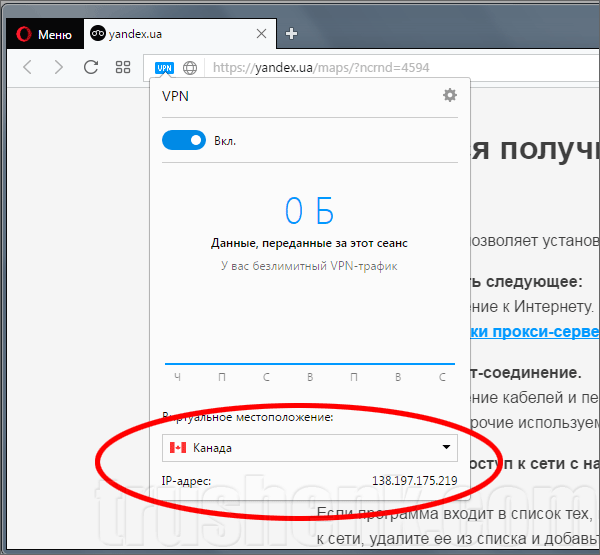This screenshot has height=555, width=600.
Task: Click the Вкл. status label
Action: pos(225,141)
